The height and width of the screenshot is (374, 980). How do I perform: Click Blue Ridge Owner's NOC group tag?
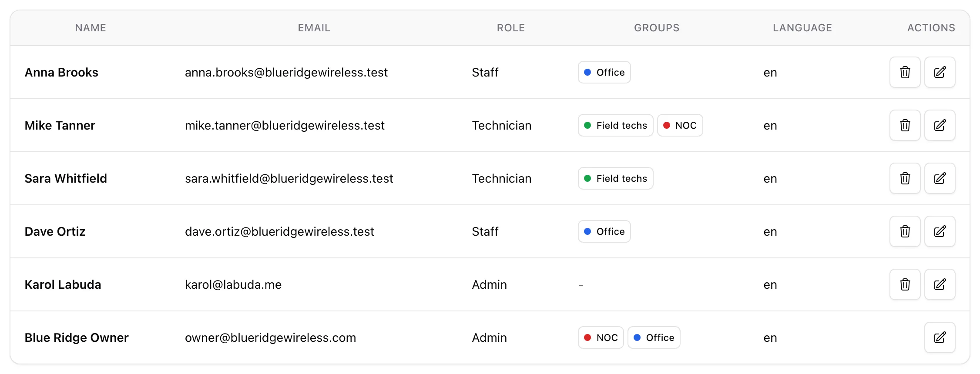(601, 337)
